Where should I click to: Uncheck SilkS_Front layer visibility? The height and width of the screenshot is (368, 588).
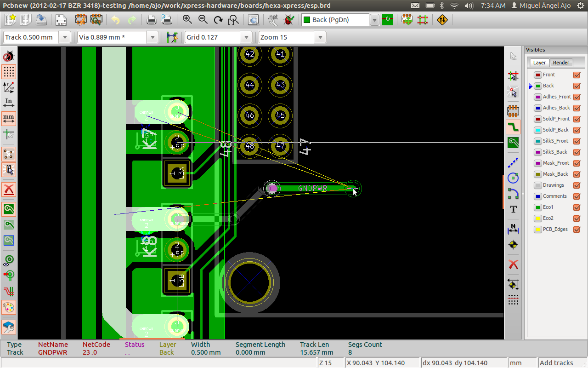coord(577,141)
